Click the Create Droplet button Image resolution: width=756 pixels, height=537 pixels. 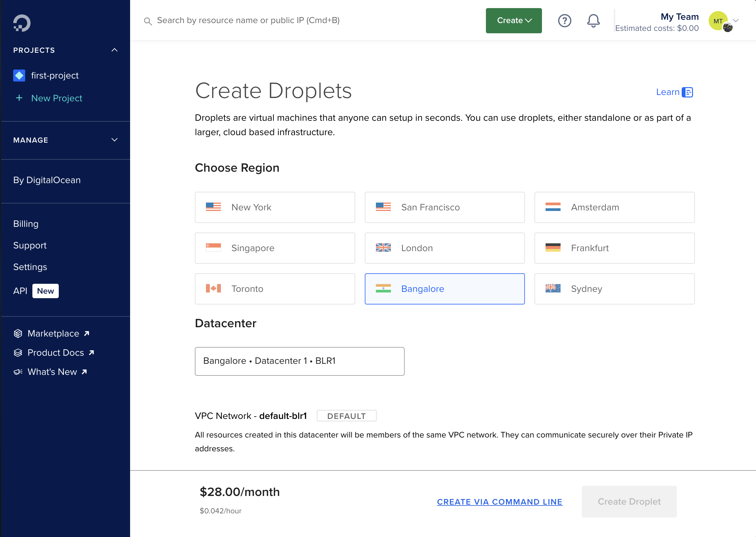(629, 501)
